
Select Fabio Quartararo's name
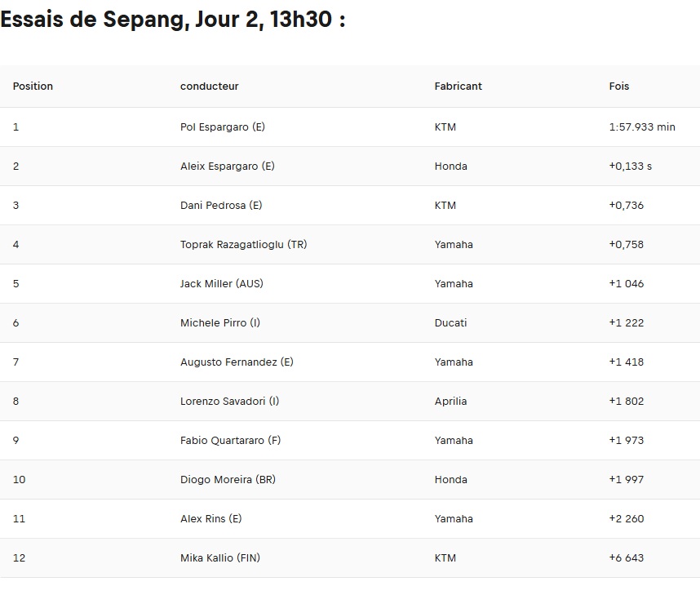pyautogui.click(x=230, y=441)
